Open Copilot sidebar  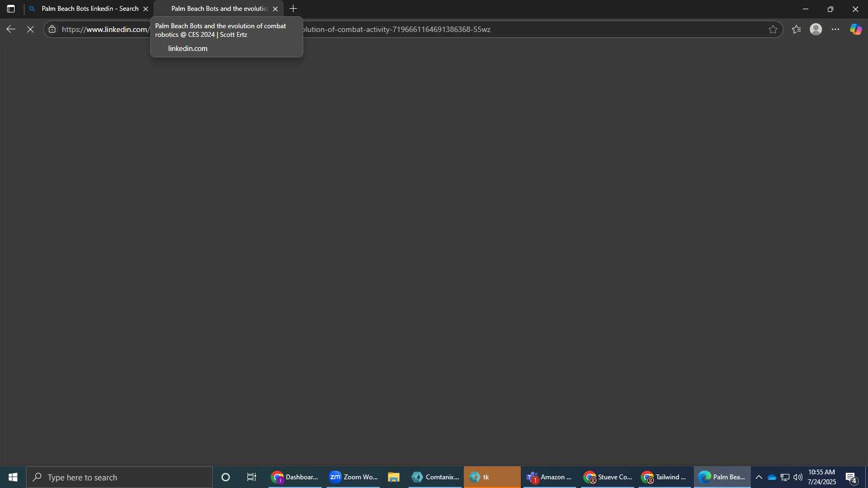tap(856, 29)
